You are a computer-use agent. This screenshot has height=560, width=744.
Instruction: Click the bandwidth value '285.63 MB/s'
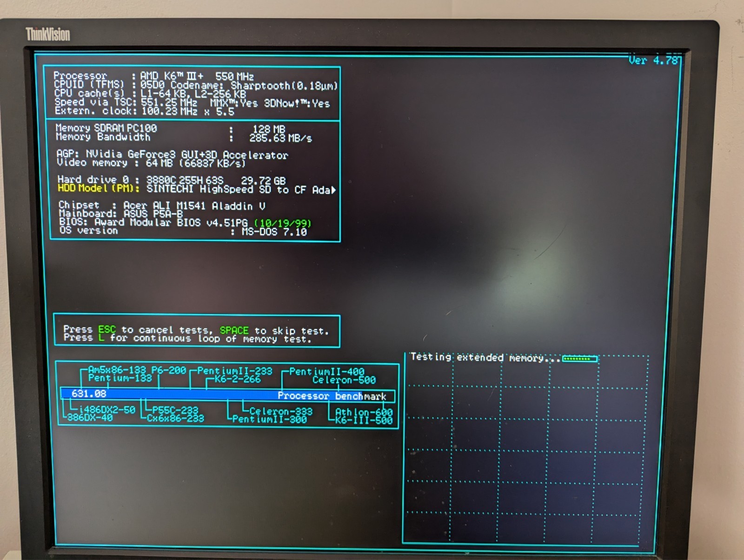point(280,138)
